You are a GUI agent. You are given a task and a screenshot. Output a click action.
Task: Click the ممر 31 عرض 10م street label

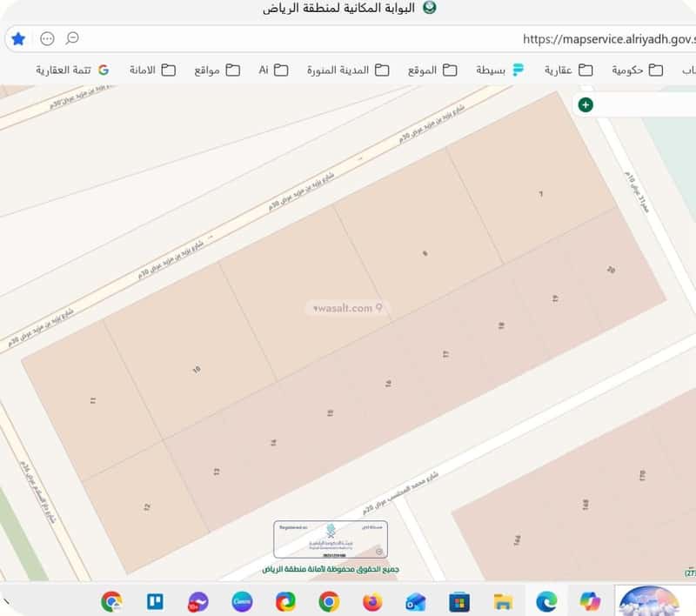coord(637,192)
